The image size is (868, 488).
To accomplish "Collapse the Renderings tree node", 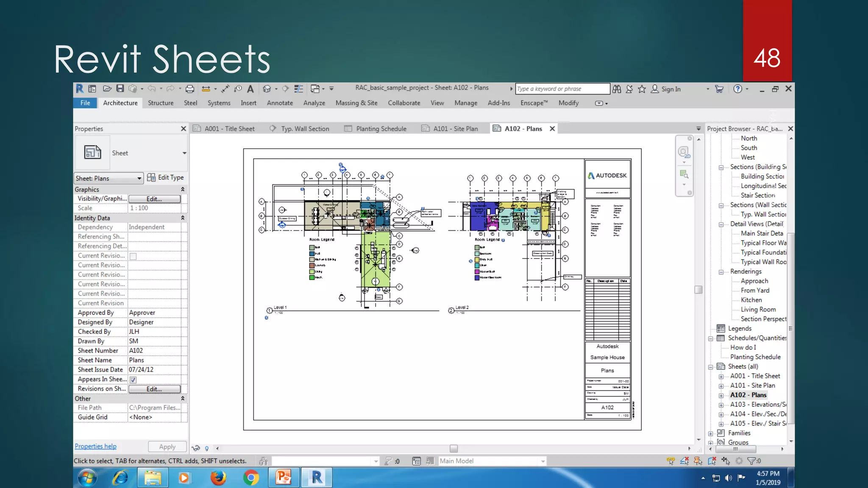I will point(721,272).
